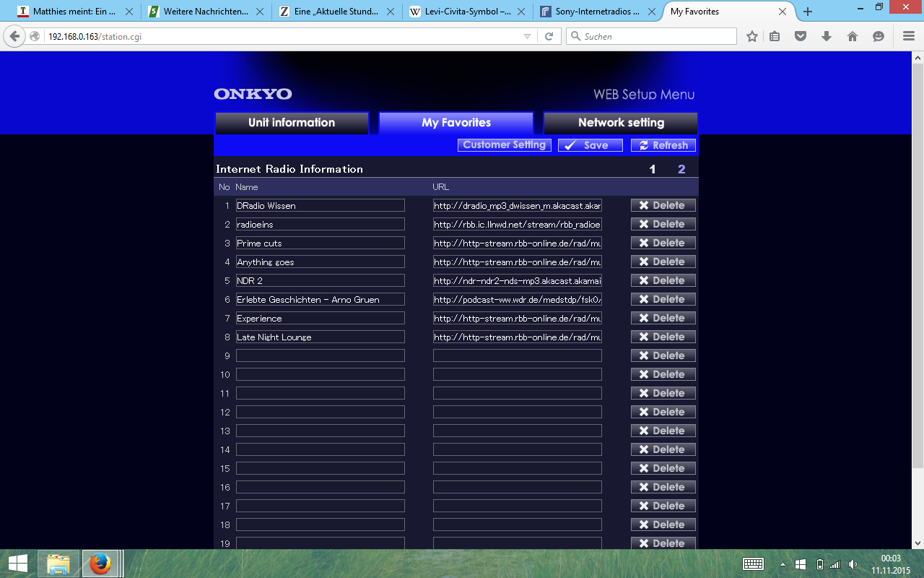Viewport: 924px width, 578px height.
Task: Click the Refresh button
Action: (663, 145)
